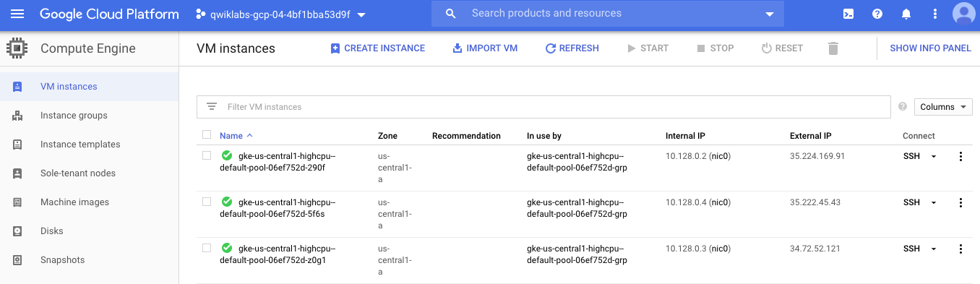
Task: Open the project selector qwiklabs-gcp-04 dropdown
Action: [280, 14]
